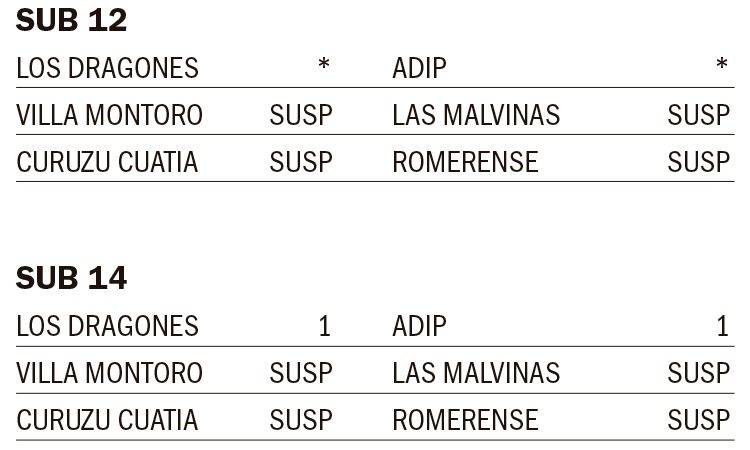Click the asterisk beside ADIP in SUB 12

click(722, 66)
